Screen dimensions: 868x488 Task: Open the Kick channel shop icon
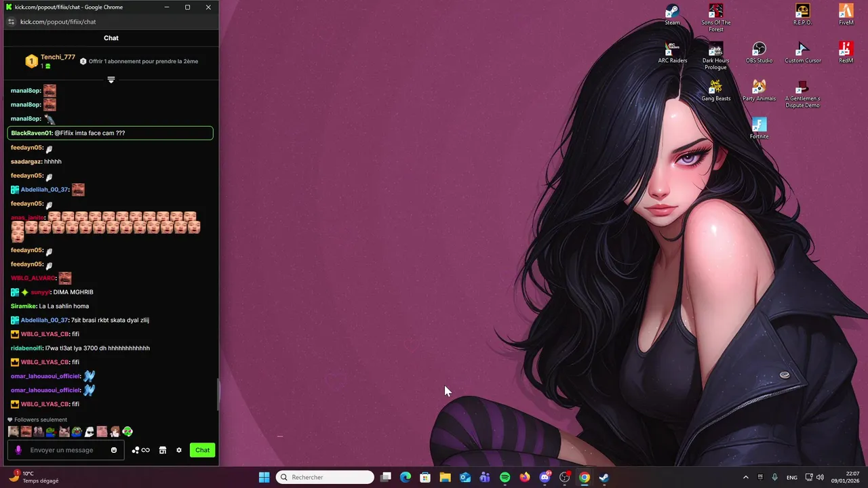163,450
